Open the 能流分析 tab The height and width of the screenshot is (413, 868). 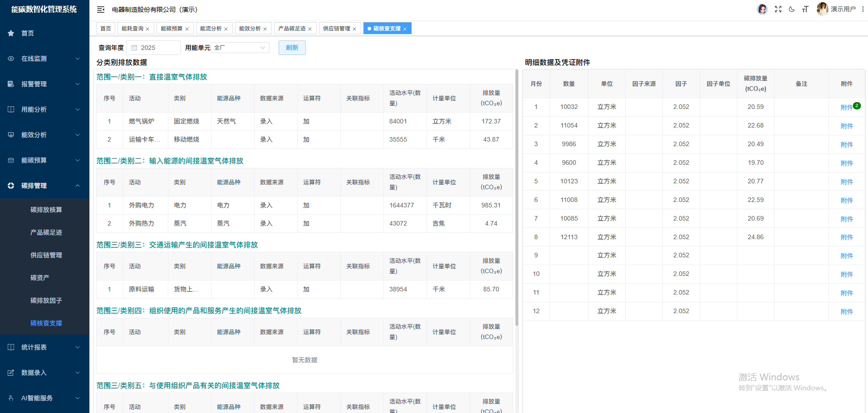point(211,28)
